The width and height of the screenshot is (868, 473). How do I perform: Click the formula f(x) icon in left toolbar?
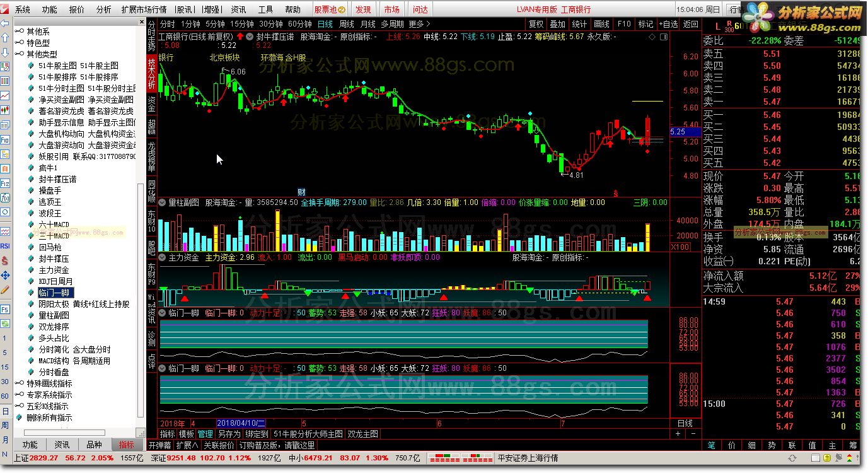(x=5, y=196)
